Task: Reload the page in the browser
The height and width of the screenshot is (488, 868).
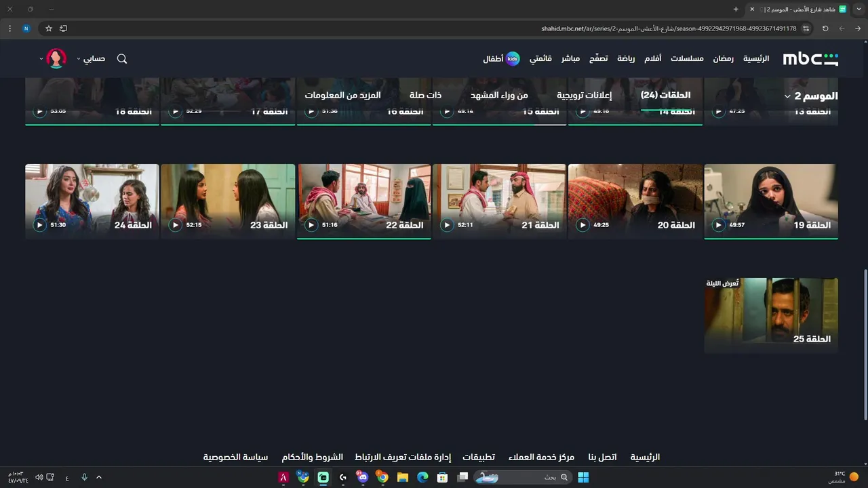Action: (x=825, y=28)
